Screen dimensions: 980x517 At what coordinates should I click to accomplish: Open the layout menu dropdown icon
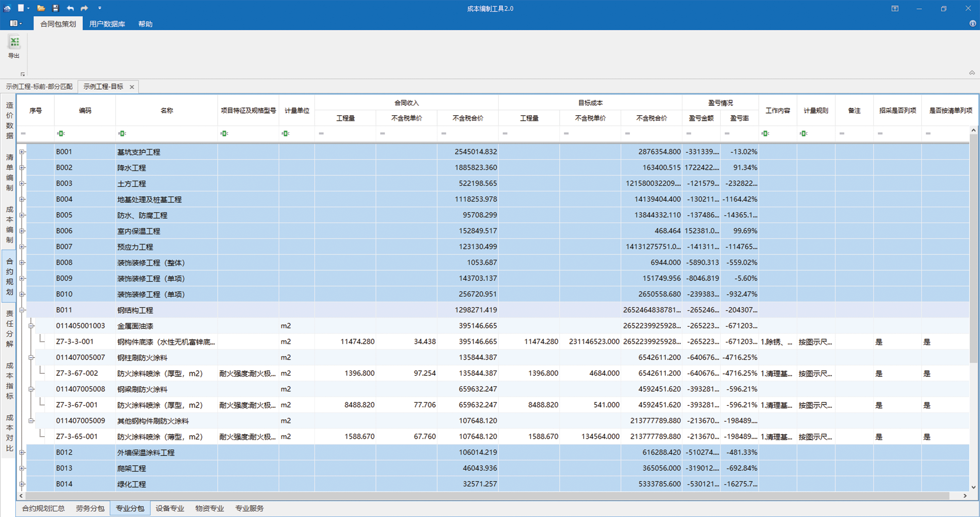pyautogui.click(x=15, y=24)
